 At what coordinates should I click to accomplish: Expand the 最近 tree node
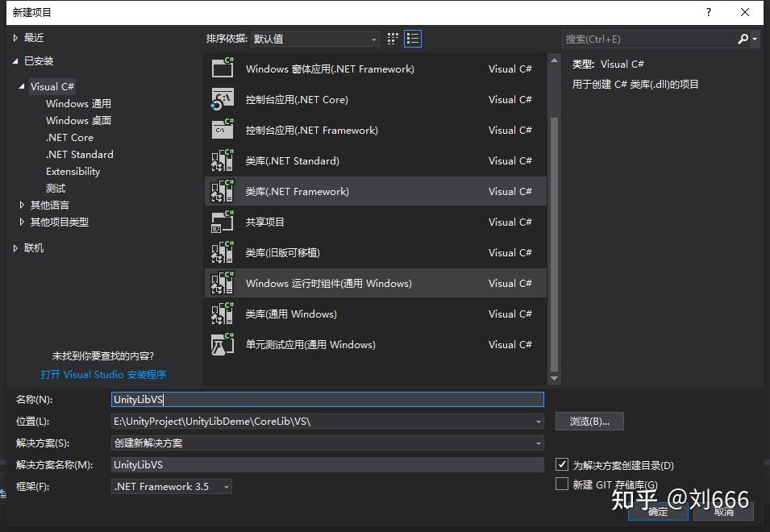coord(15,38)
